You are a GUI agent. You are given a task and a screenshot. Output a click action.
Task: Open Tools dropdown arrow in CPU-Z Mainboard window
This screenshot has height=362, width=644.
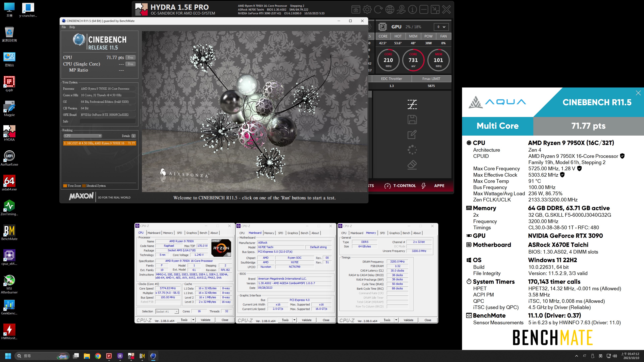pyautogui.click(x=294, y=320)
